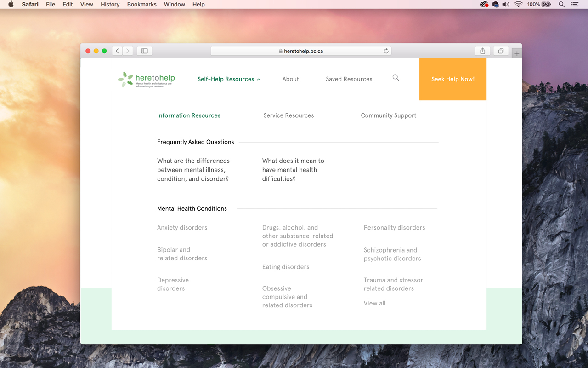This screenshot has width=588, height=368.
Task: Open the Help menu
Action: (x=198, y=4)
